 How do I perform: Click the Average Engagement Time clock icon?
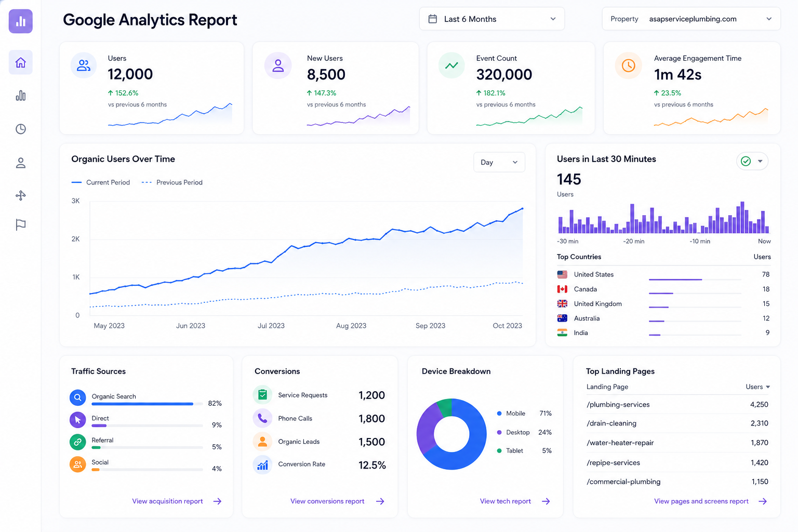pyautogui.click(x=628, y=65)
